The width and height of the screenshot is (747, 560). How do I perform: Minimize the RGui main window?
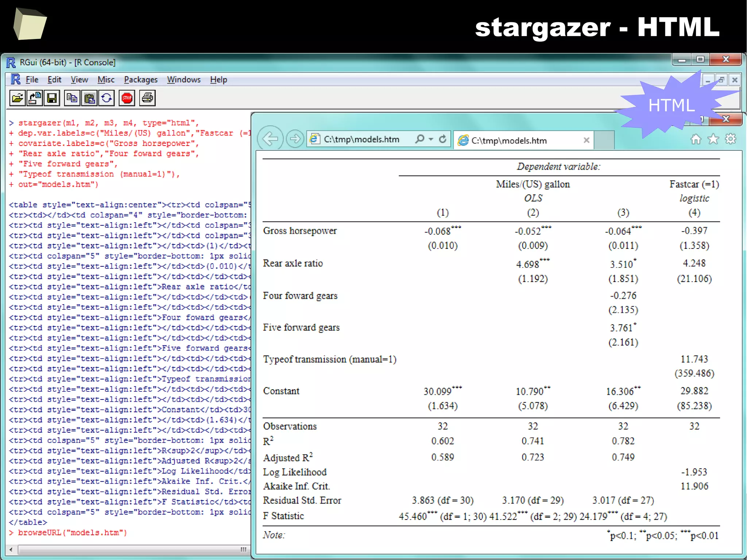[x=682, y=59]
